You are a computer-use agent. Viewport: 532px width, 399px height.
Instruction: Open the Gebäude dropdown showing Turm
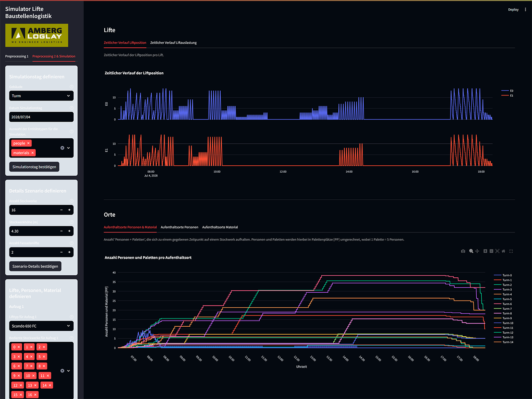click(x=41, y=96)
